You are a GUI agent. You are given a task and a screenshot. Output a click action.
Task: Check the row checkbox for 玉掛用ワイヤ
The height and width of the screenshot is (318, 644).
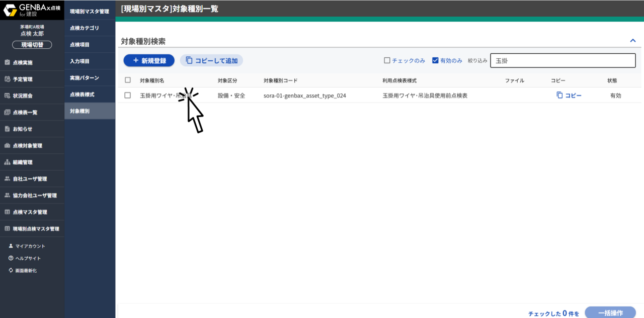[x=127, y=95]
